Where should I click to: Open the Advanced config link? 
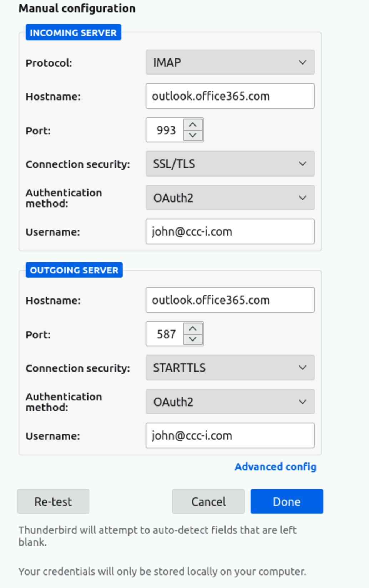275,467
